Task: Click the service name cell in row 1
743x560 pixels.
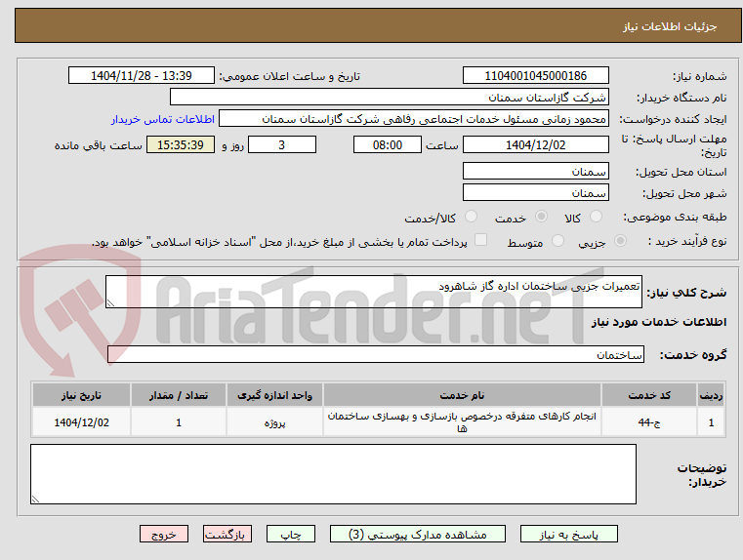Action: [462, 422]
